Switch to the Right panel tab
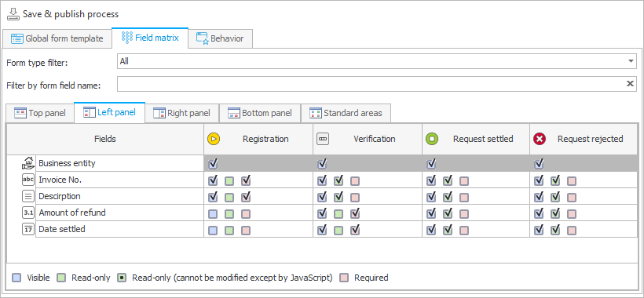The height and width of the screenshot is (298, 644). click(x=181, y=113)
